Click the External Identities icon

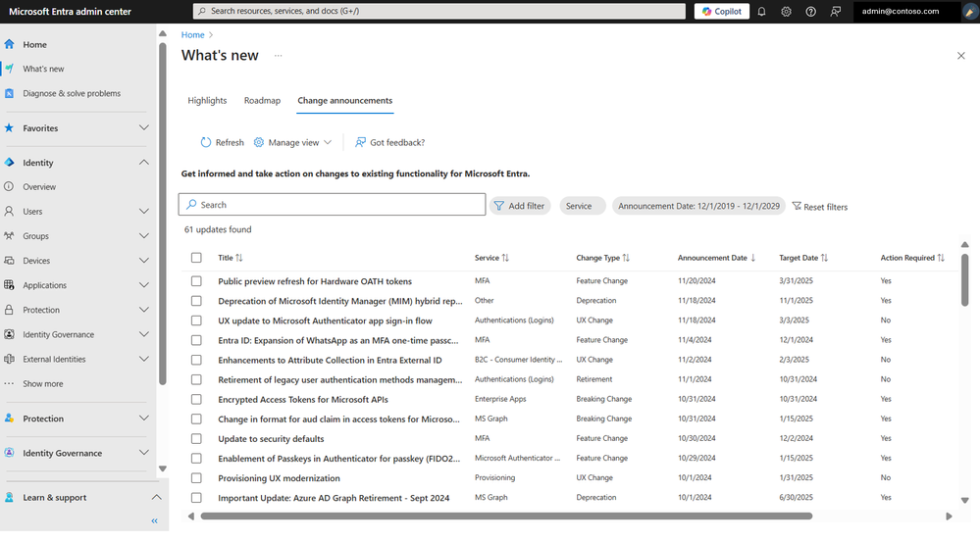(9, 359)
